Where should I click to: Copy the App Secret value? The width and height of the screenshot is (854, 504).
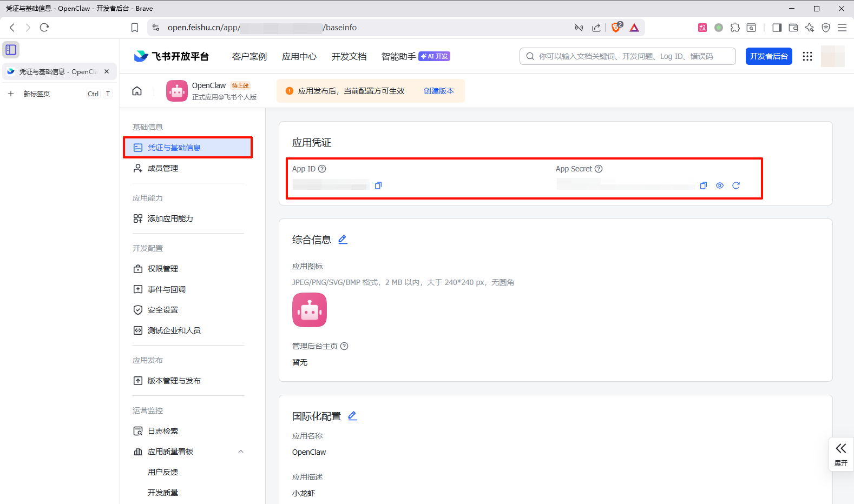point(703,185)
